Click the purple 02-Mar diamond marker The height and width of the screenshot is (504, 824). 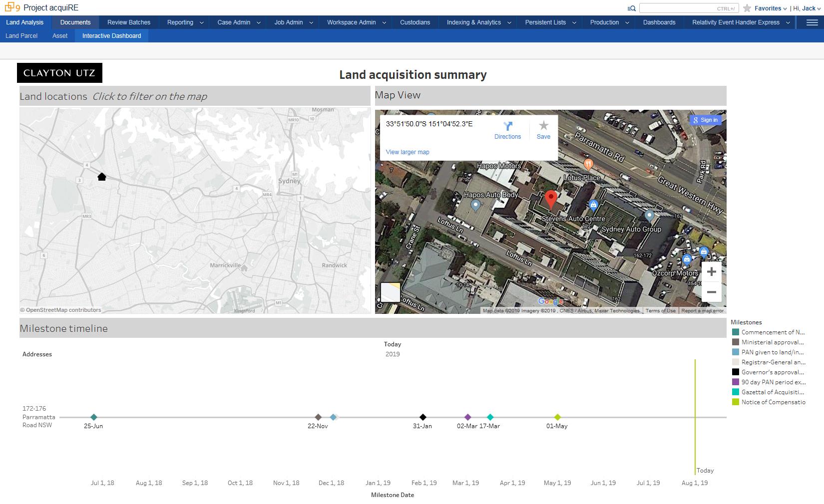click(x=468, y=417)
